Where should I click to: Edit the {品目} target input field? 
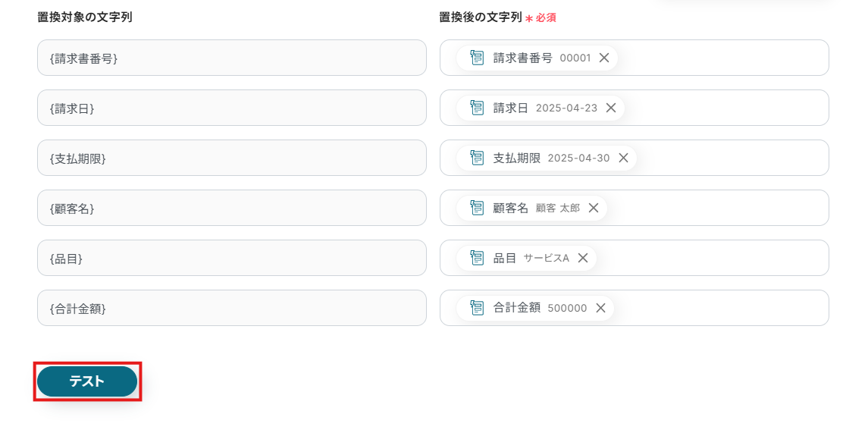pos(232,258)
